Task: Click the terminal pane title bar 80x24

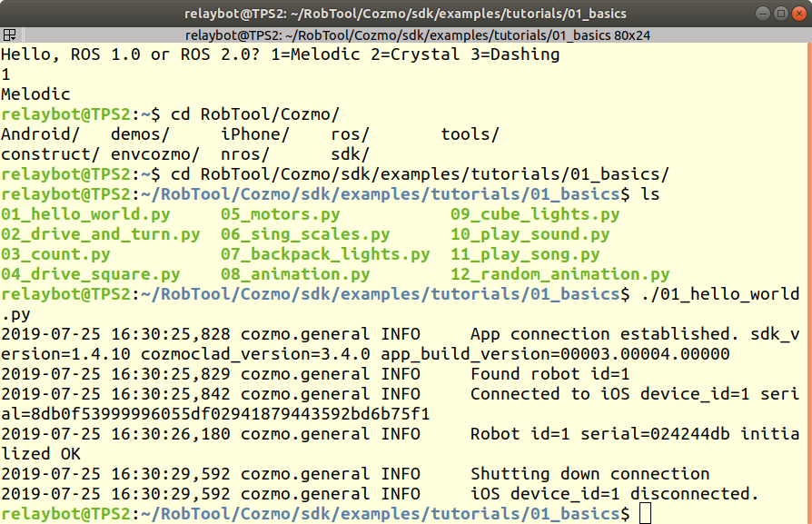Action: point(418,35)
